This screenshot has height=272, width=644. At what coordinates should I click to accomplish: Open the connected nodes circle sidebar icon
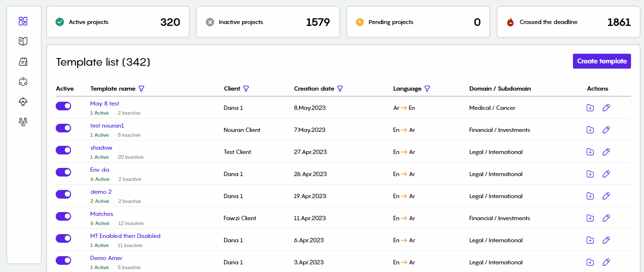click(23, 82)
